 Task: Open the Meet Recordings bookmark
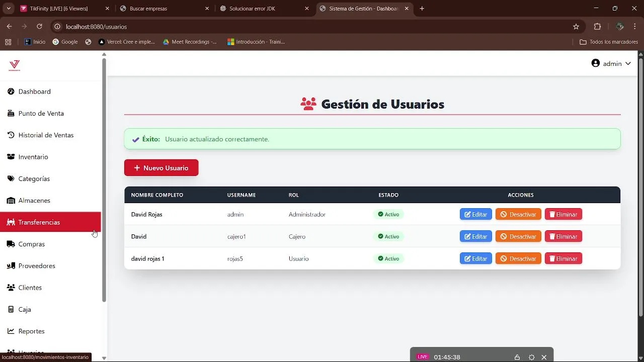pyautogui.click(x=190, y=42)
